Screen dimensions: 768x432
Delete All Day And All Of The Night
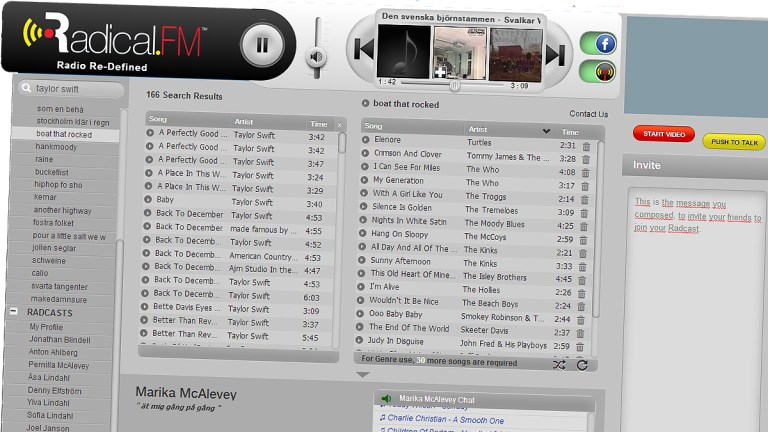tap(583, 254)
